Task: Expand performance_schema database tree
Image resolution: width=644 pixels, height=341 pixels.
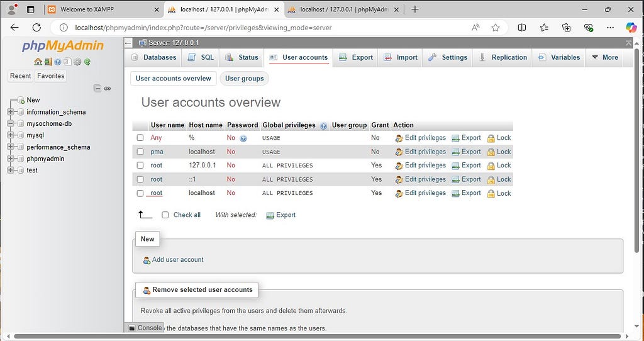Action: pyautogui.click(x=10, y=147)
